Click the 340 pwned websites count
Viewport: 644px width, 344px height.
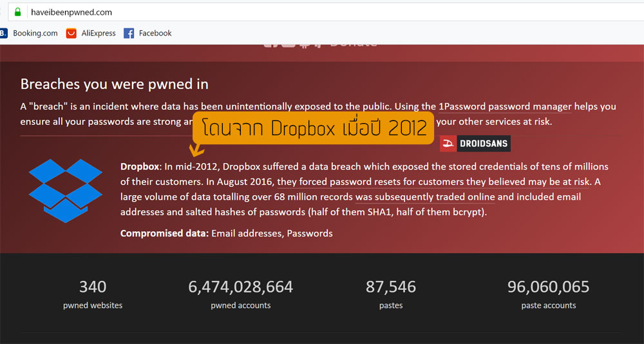(93, 287)
